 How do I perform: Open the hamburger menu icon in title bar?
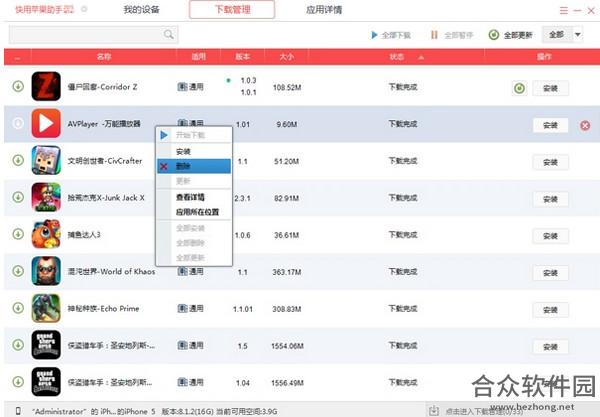[564, 10]
